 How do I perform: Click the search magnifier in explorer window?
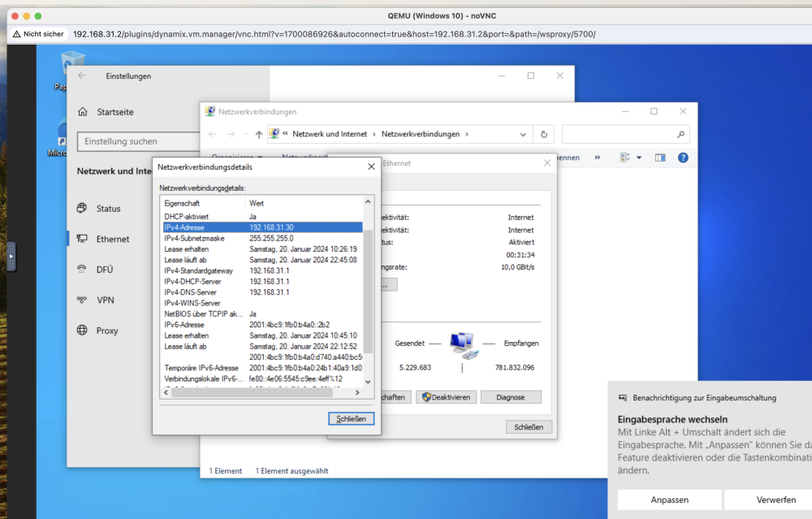680,134
